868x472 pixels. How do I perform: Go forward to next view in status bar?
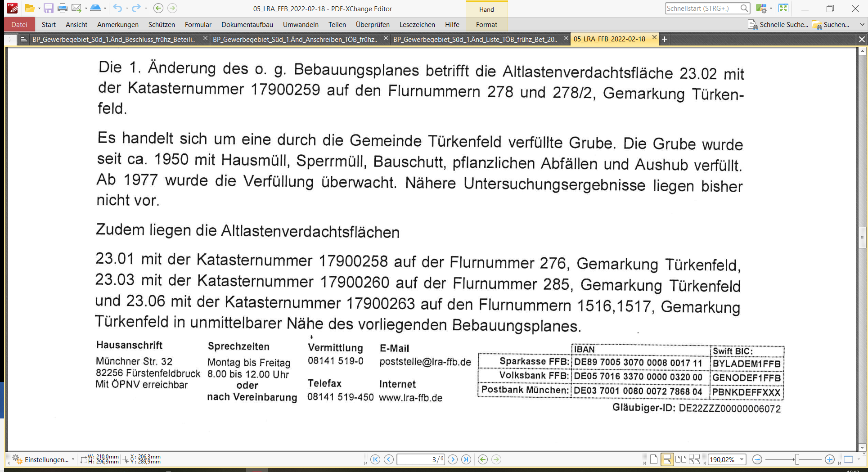point(496,459)
